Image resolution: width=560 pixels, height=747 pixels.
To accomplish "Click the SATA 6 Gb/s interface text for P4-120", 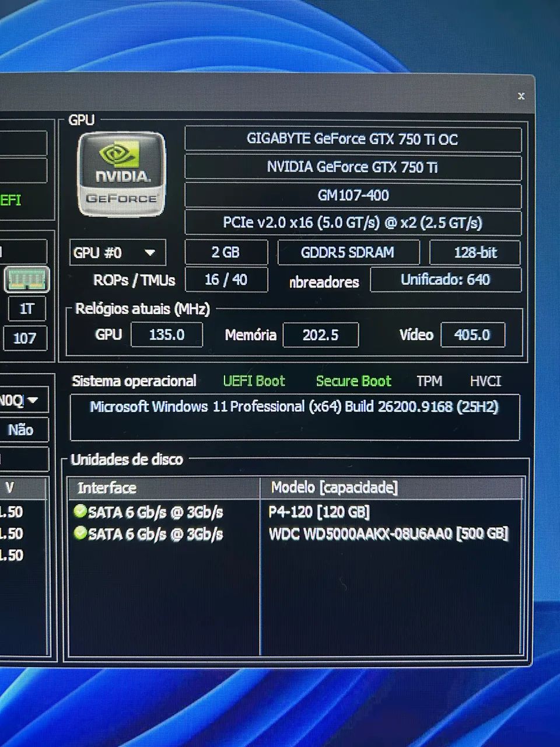I will 155,512.
